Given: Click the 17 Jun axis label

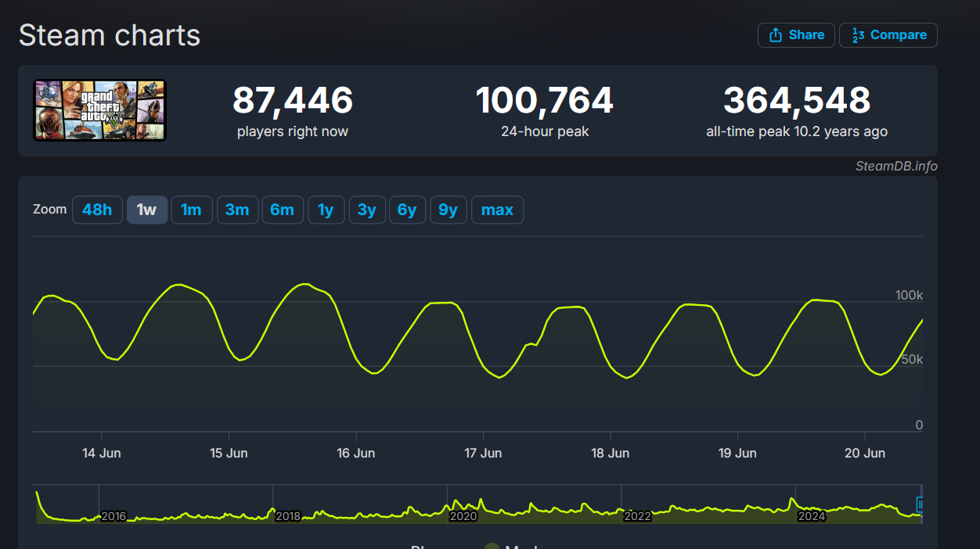Looking at the screenshot, I should coord(483,453).
